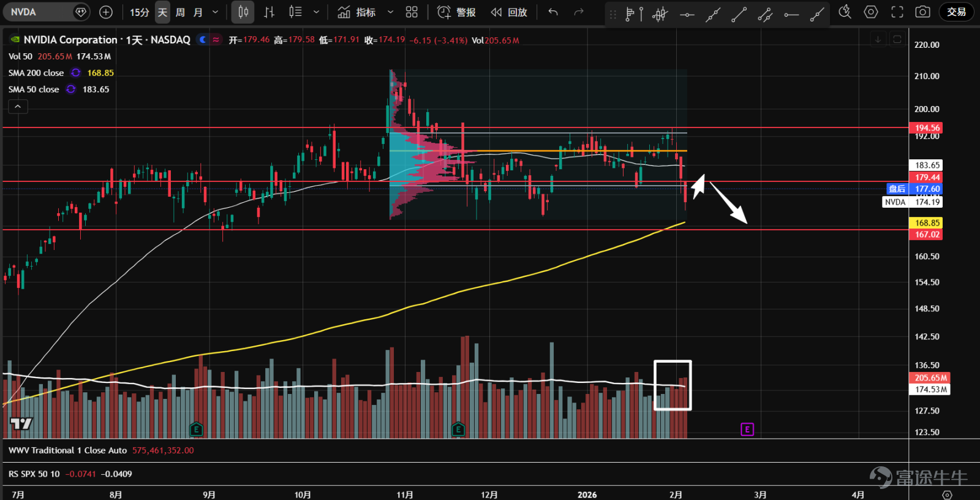The image size is (980, 500).
Task: Expand the time interval dropdown
Action: click(215, 12)
